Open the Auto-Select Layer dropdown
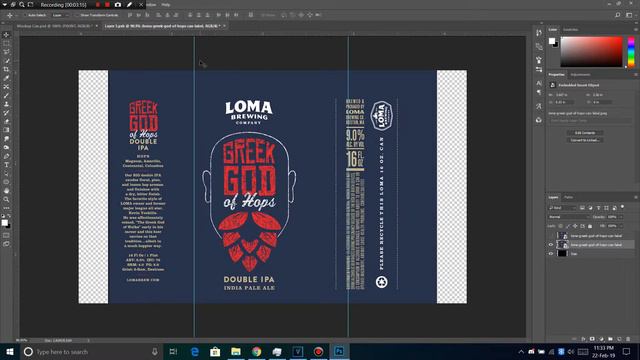Screen dimensions: 640x360 coord(60,15)
